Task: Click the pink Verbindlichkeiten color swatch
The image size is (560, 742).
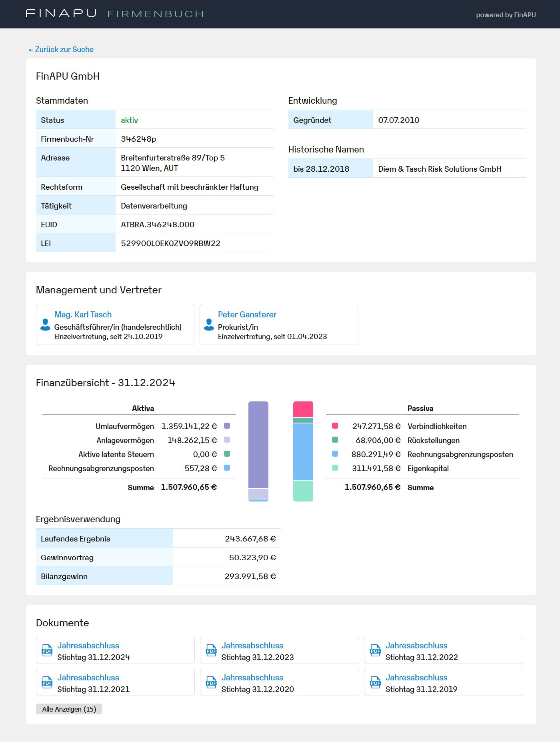Action: [335, 426]
